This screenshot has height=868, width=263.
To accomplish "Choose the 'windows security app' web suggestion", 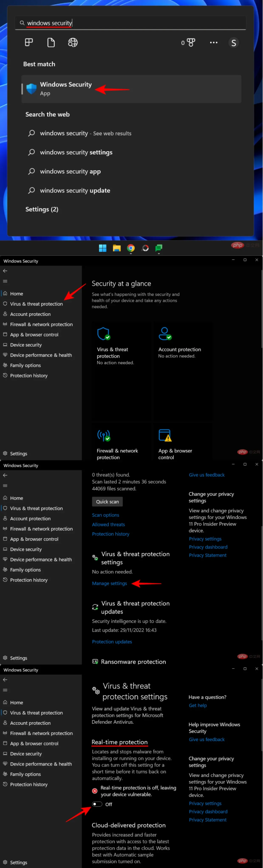I will click(70, 172).
